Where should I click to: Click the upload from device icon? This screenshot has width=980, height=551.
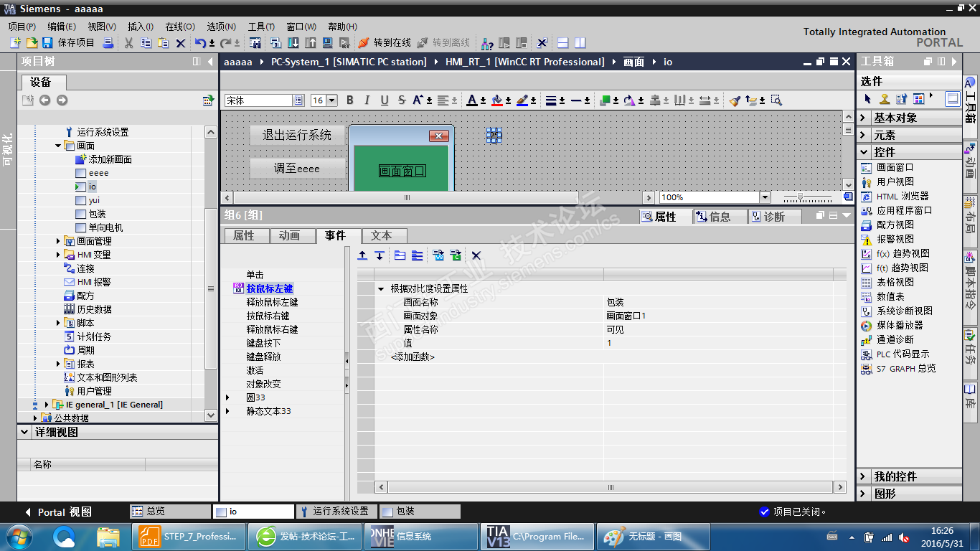311,43
